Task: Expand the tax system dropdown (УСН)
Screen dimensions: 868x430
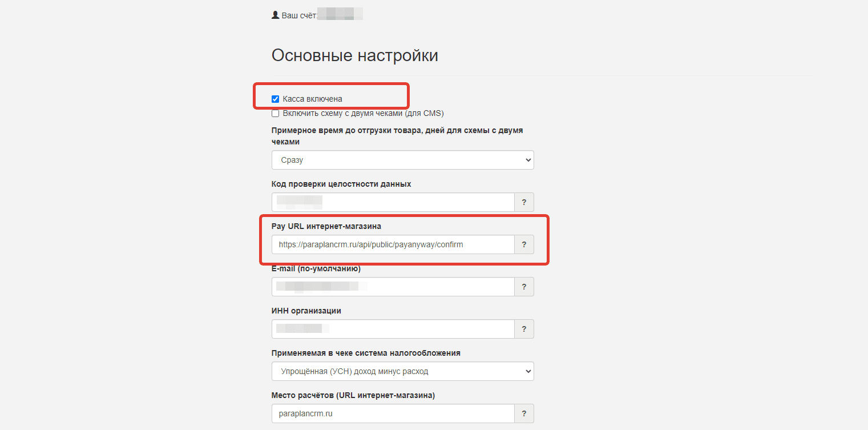Action: (402, 371)
